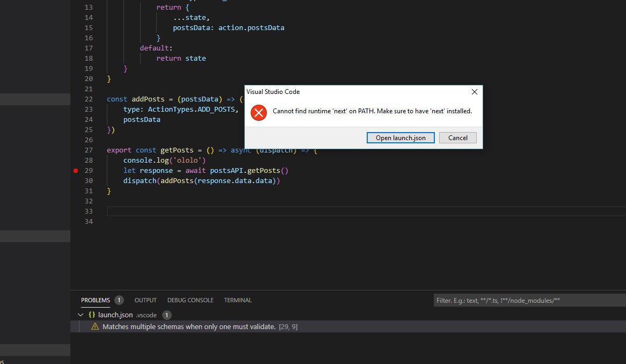The image size is (626, 364).
Task: Click the 'getPosts' function name on line 27
Action: click(x=177, y=150)
